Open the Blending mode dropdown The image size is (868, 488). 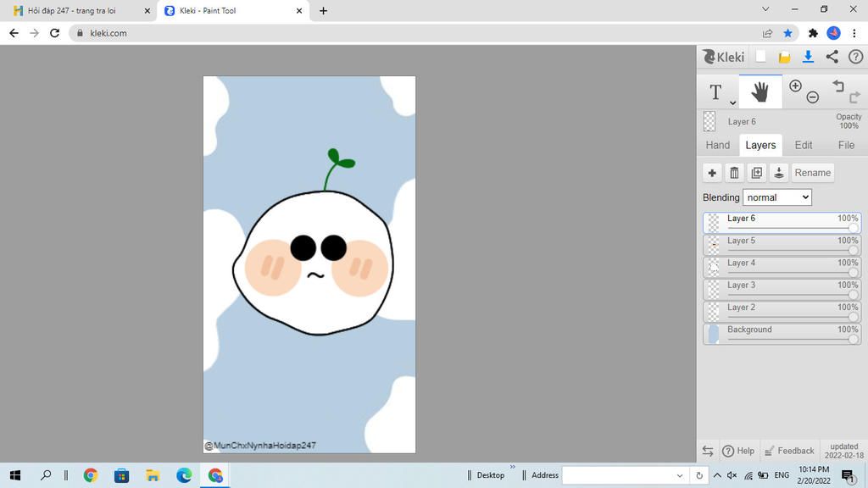click(x=777, y=197)
